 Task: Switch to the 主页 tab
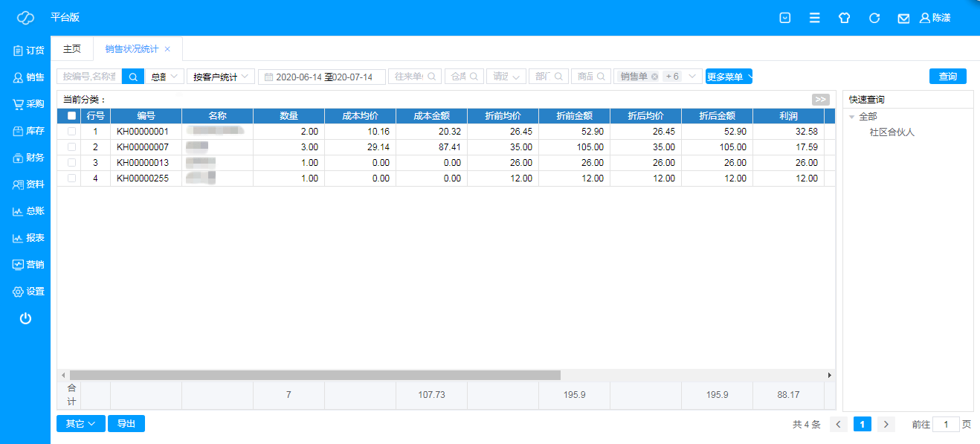[x=72, y=49]
